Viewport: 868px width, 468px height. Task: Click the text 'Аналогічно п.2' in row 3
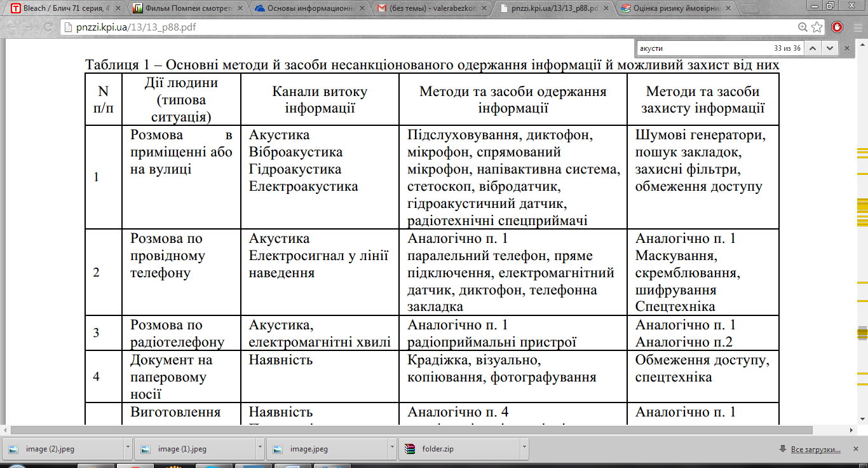tap(684, 342)
